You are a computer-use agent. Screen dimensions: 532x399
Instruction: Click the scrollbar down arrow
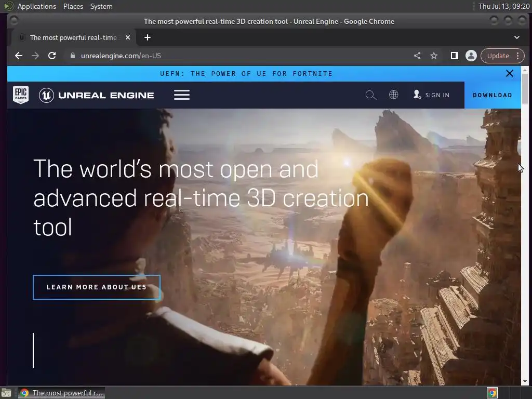(525, 382)
